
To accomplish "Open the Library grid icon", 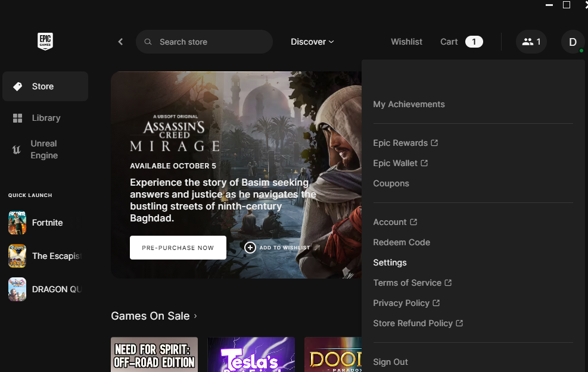I will coord(17,118).
